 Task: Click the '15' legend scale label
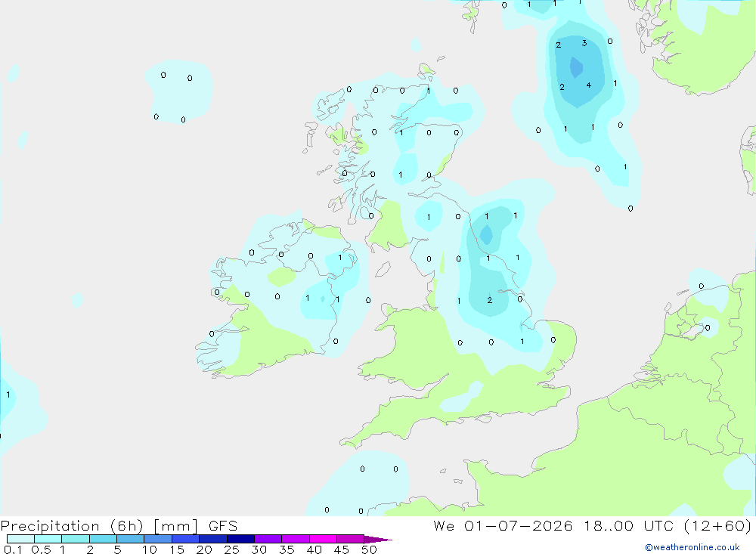(176, 549)
